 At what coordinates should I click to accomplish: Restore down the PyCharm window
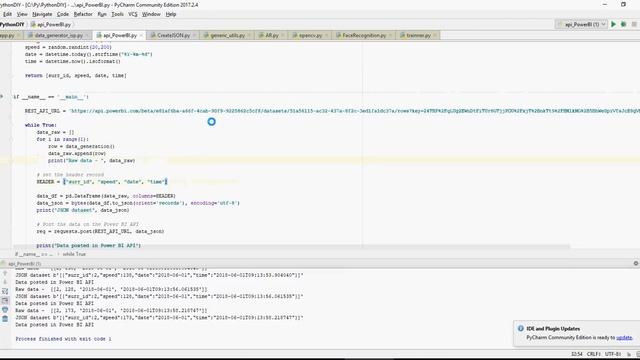click(623, 4)
